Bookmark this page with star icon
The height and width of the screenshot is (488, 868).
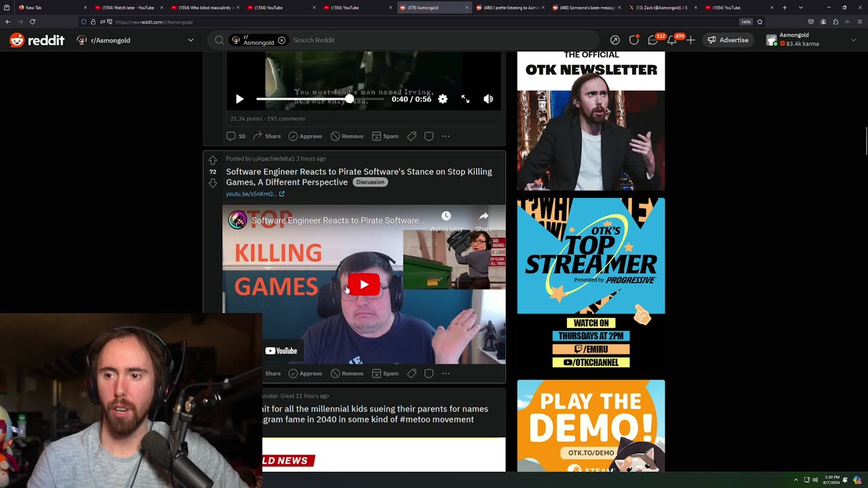tap(759, 22)
